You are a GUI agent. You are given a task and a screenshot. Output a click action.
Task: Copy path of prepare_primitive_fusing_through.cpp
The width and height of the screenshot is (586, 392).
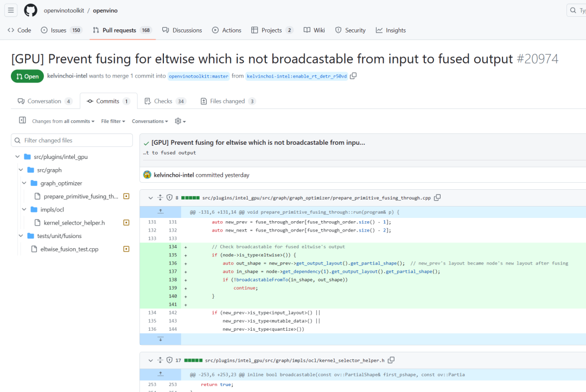click(x=437, y=197)
